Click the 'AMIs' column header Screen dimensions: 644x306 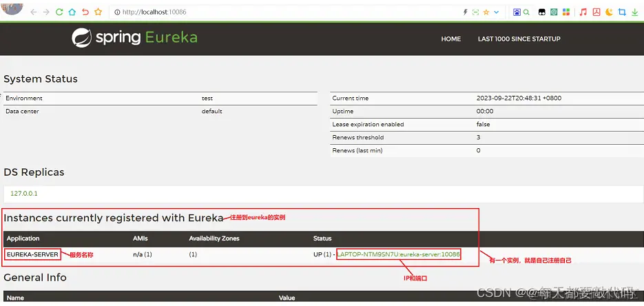click(x=140, y=238)
